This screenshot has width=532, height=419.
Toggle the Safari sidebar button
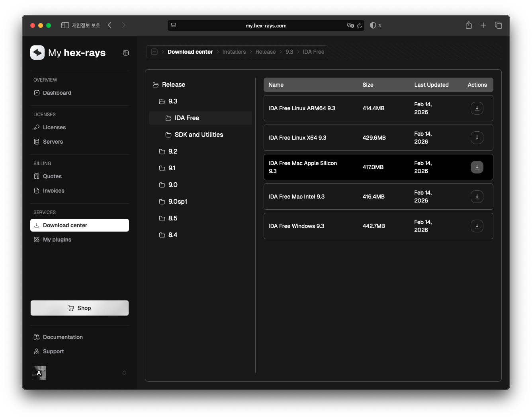pyautogui.click(x=65, y=25)
